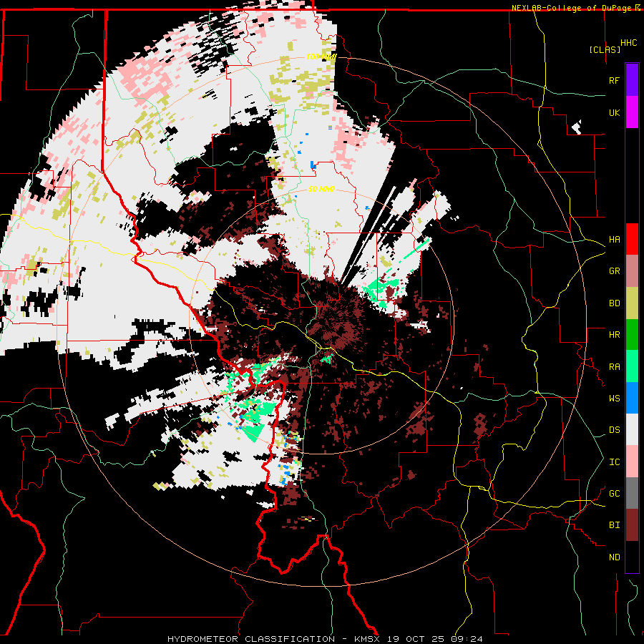Click the HA red legend swatch

click(632, 239)
